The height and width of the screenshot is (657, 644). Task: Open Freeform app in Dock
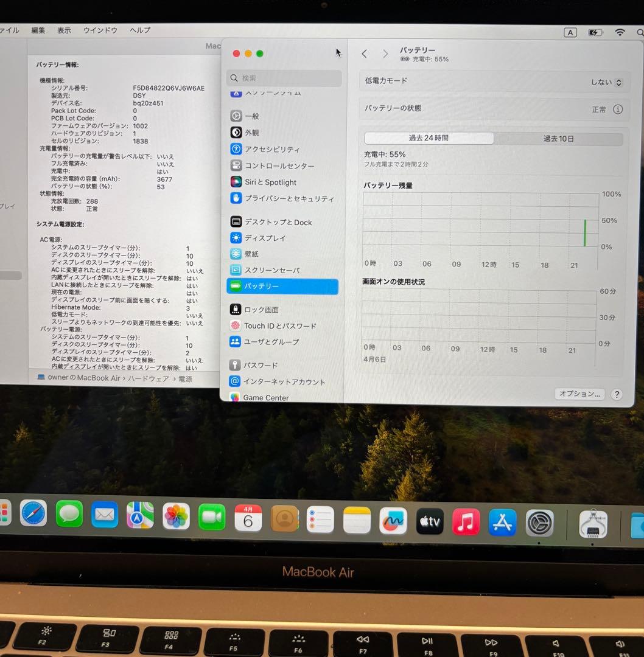pos(393,521)
